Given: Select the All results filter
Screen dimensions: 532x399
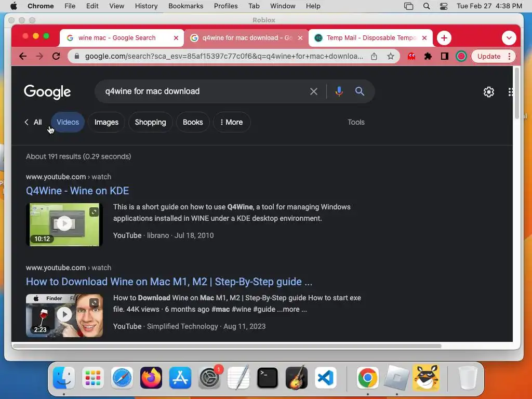Looking at the screenshot, I should point(37,122).
